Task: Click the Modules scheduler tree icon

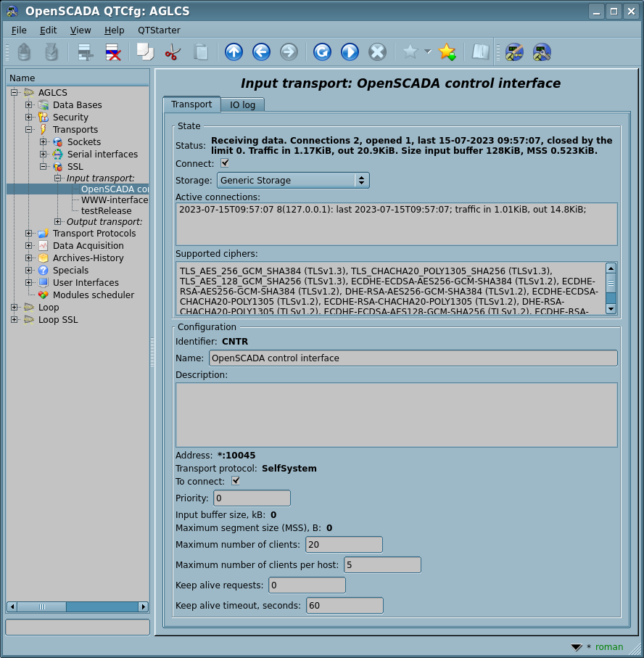Action: tap(44, 295)
